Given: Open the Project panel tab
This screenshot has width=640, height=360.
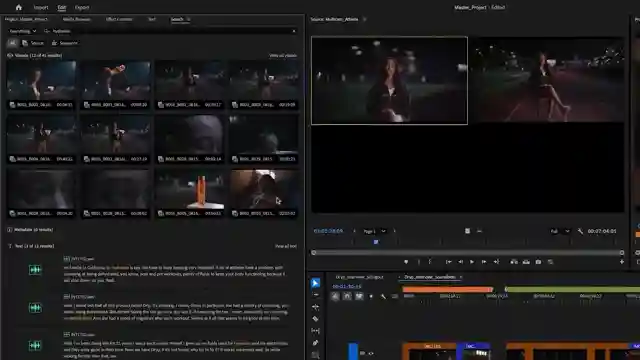Looking at the screenshot, I should click(26, 19).
